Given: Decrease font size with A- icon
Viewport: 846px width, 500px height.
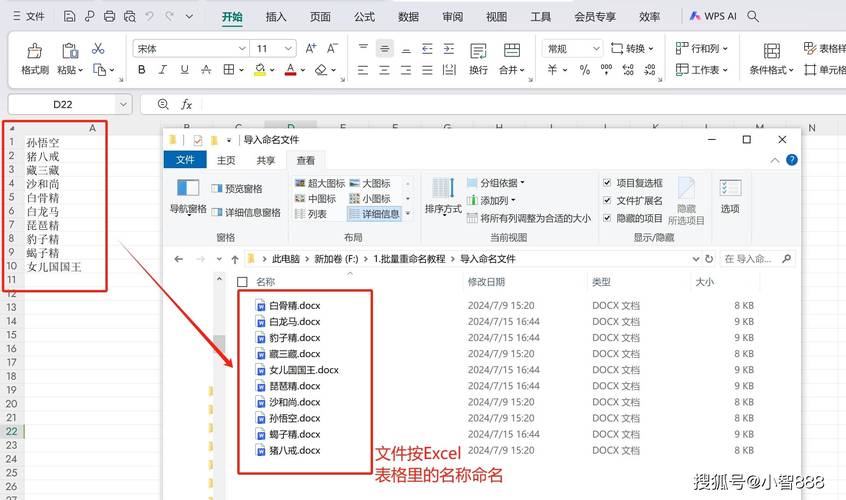Looking at the screenshot, I should click(332, 49).
